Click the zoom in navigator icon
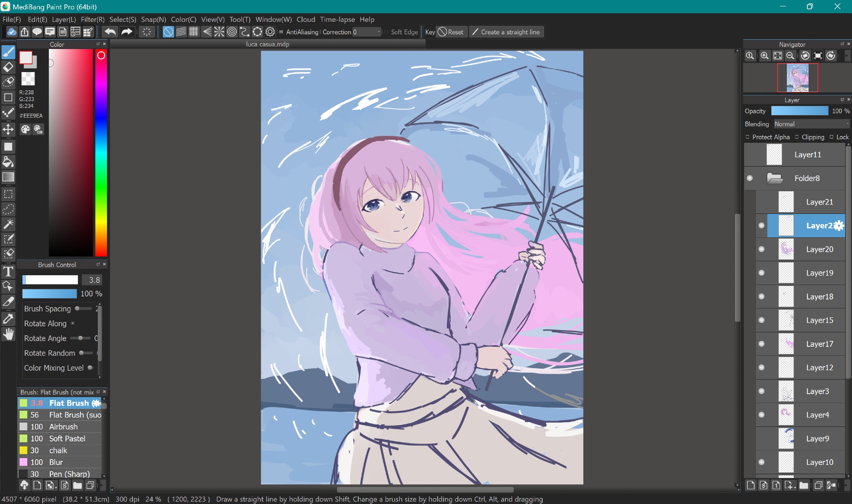The image size is (852, 504). [765, 56]
